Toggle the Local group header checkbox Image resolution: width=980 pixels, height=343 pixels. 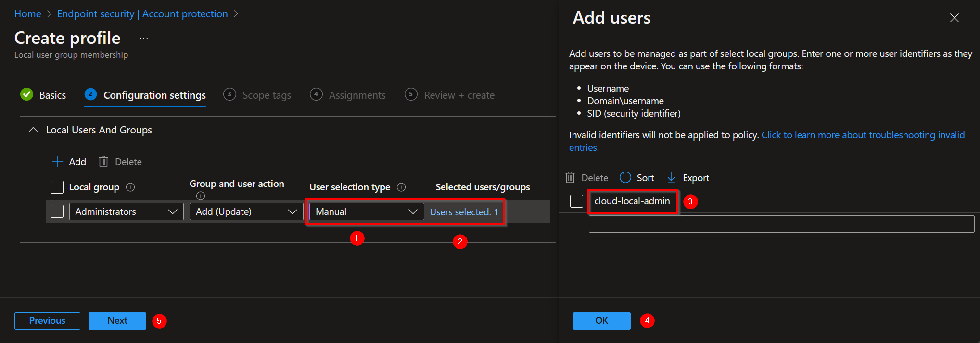click(57, 187)
